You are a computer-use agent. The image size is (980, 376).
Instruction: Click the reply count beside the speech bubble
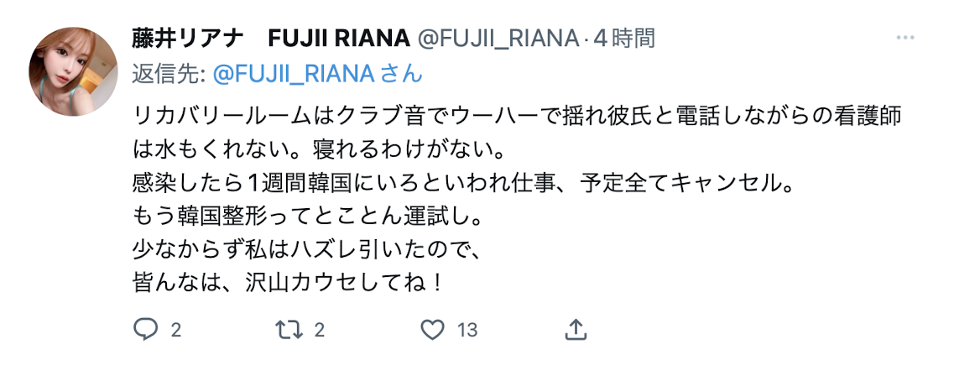click(176, 330)
